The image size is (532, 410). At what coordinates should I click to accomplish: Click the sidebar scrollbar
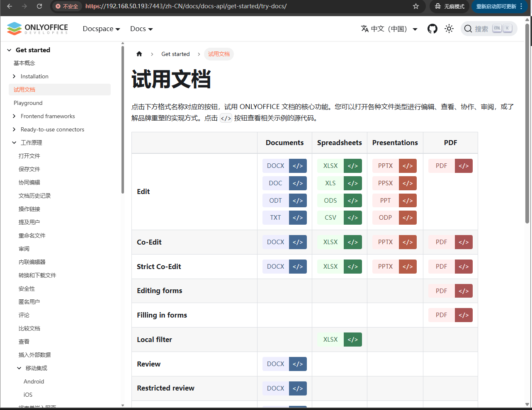[x=123, y=120]
